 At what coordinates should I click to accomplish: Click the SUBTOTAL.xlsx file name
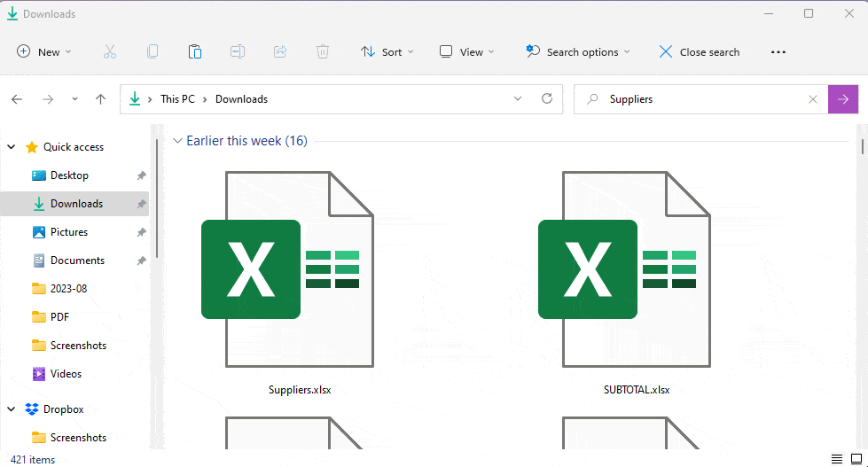coord(637,390)
